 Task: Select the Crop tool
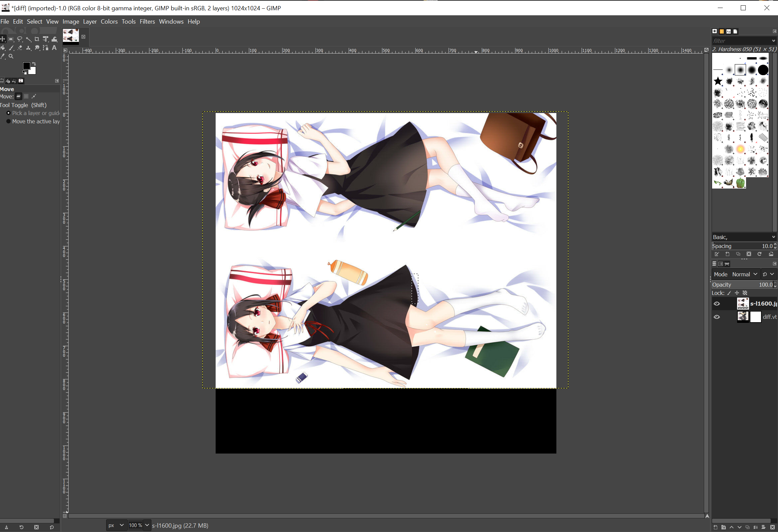point(37,39)
